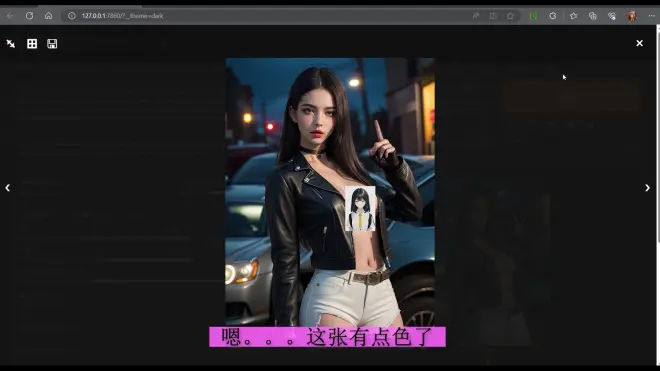Screen dimensions: 660x371
Task: Switch lightbox to tile preview mode
Action: point(32,44)
